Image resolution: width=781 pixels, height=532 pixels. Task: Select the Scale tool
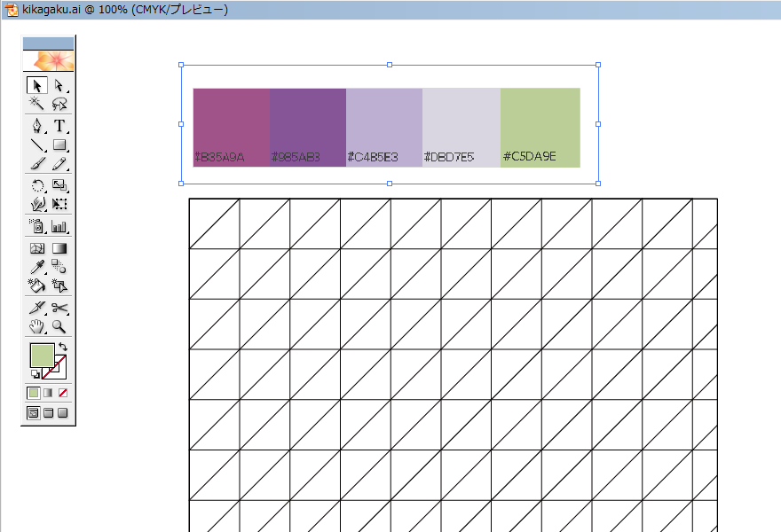click(59, 185)
